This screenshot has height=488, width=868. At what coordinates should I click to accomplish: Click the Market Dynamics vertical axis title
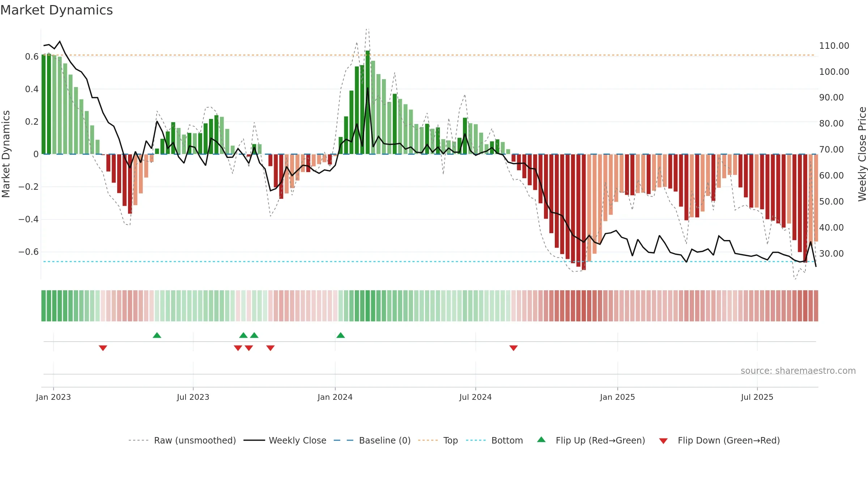click(6, 154)
